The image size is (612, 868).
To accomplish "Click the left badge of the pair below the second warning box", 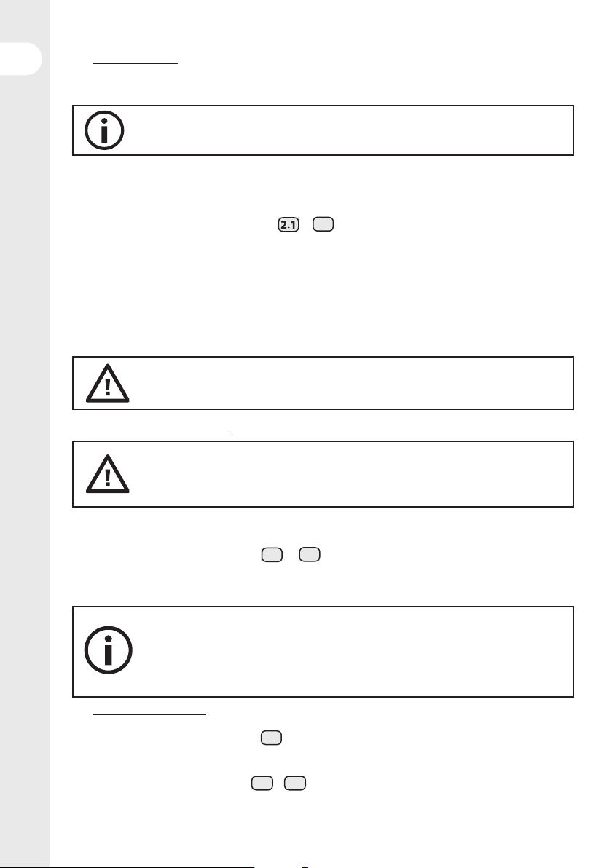I will 272,555.
